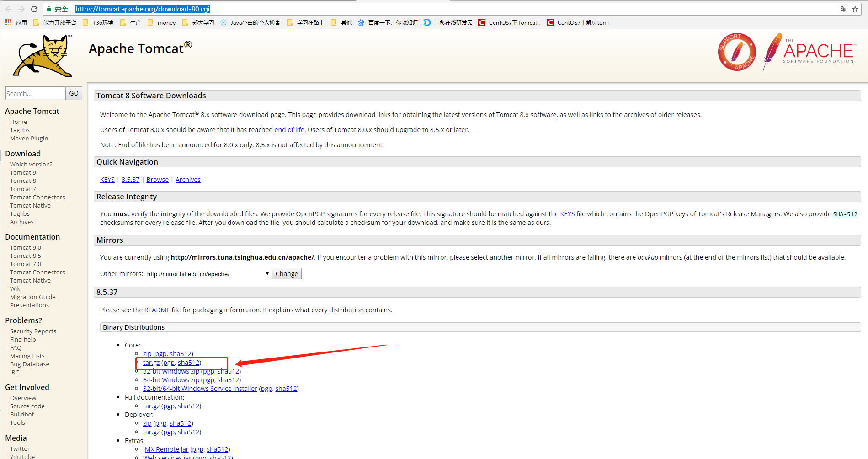Open Mailing Lists sidebar link

click(27, 356)
